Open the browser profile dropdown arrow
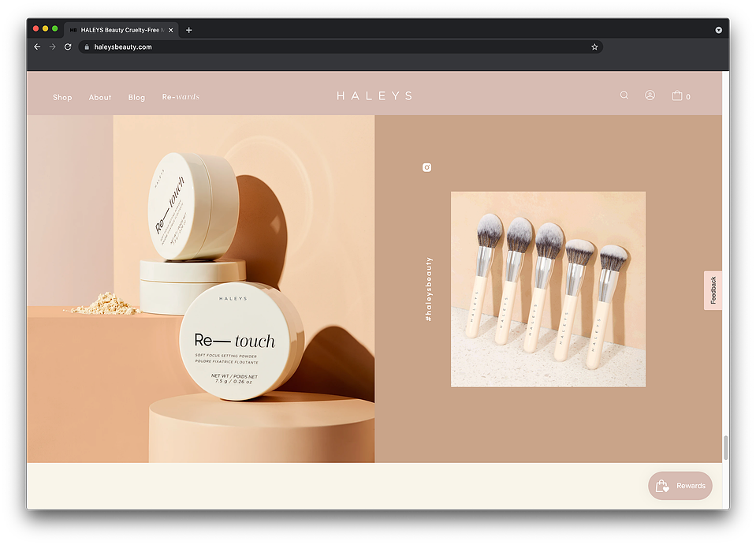The height and width of the screenshot is (545, 756). click(x=718, y=30)
